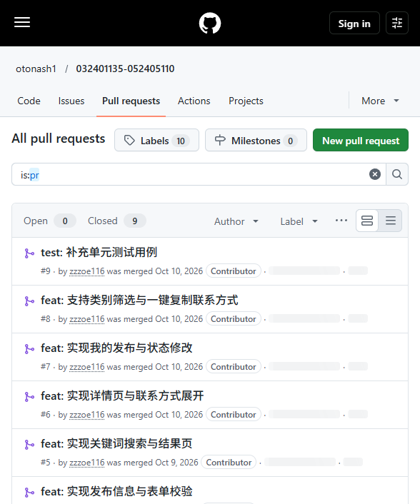Click merged icon beside 实现发布信息与表单校验
The image size is (420, 504).
click(29, 492)
